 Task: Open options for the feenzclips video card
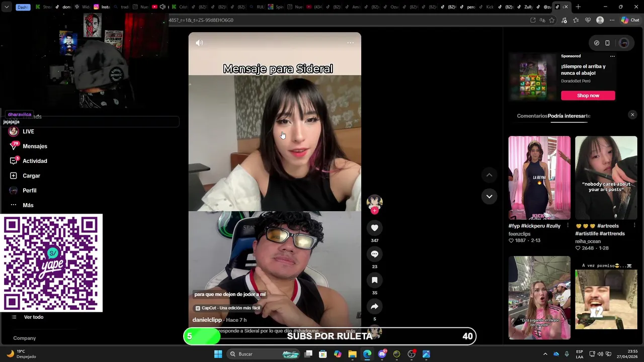click(568, 226)
